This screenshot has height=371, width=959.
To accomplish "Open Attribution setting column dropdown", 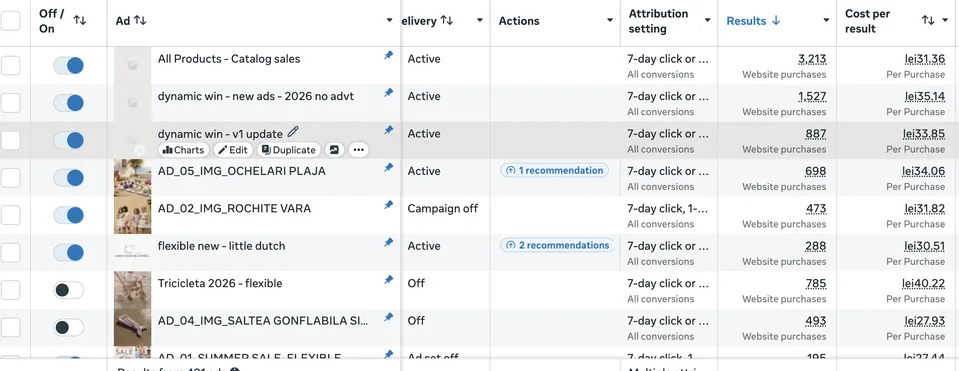I will tap(708, 21).
